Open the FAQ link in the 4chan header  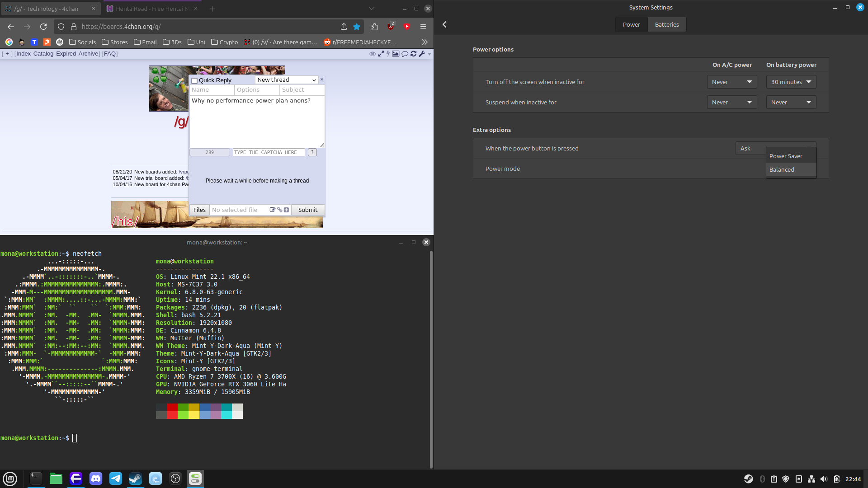110,53
